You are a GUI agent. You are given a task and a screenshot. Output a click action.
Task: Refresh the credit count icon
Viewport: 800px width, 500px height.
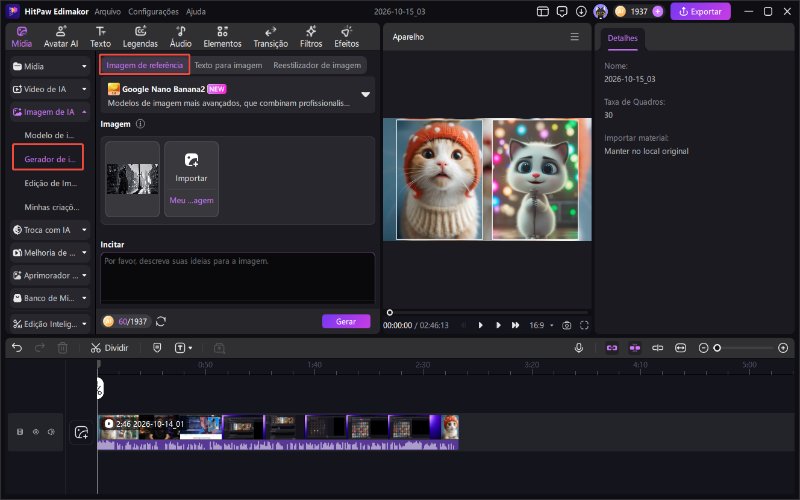[x=161, y=321]
